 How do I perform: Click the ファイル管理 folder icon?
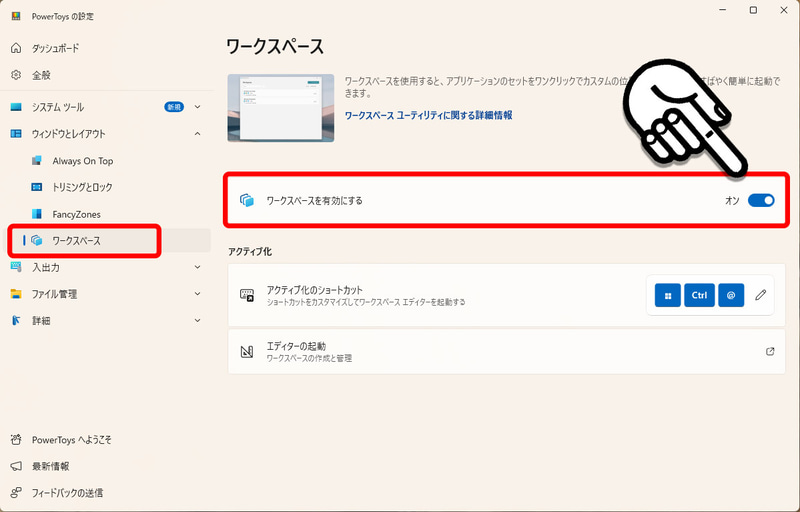[x=16, y=294]
